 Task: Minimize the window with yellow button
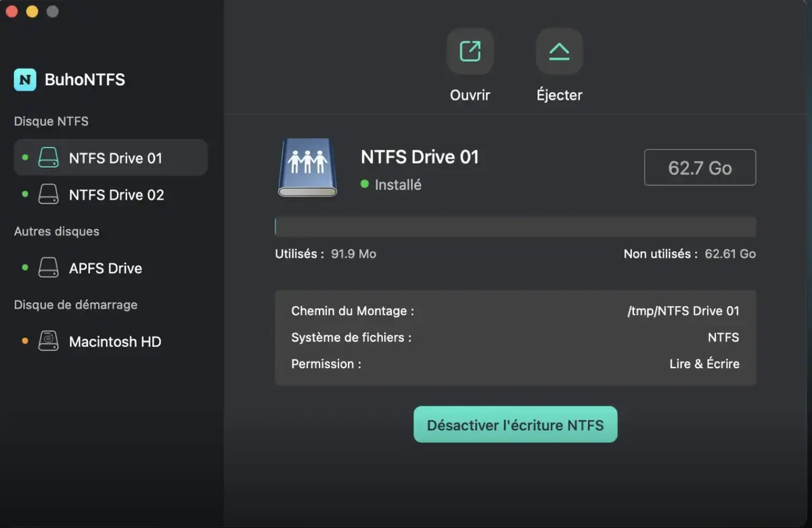(x=32, y=12)
